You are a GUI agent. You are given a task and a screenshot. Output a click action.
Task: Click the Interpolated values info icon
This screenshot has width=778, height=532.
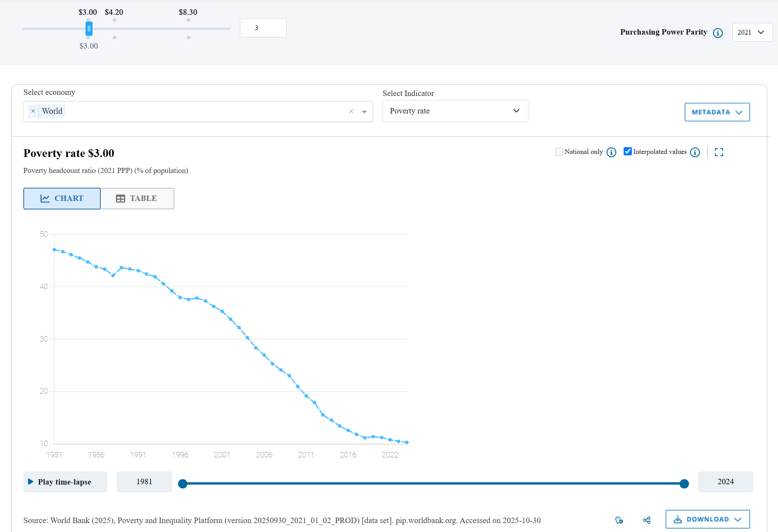point(695,152)
